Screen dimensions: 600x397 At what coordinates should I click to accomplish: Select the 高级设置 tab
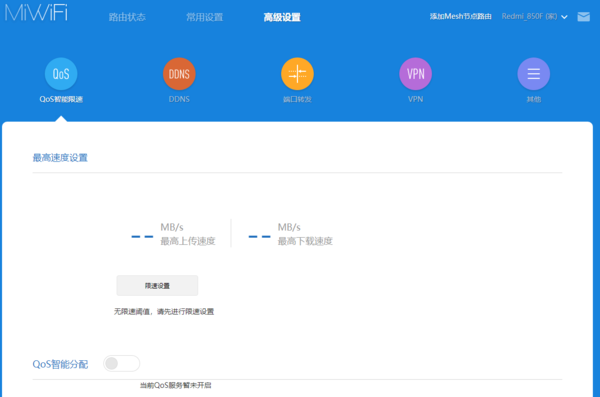282,17
